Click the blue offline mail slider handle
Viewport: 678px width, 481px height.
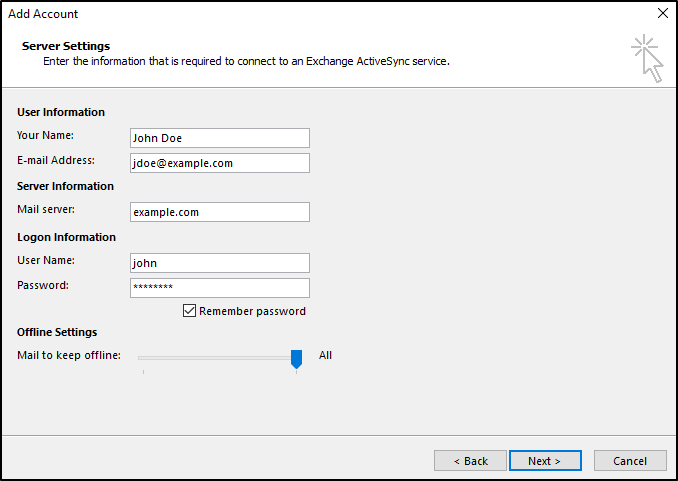[x=296, y=359]
